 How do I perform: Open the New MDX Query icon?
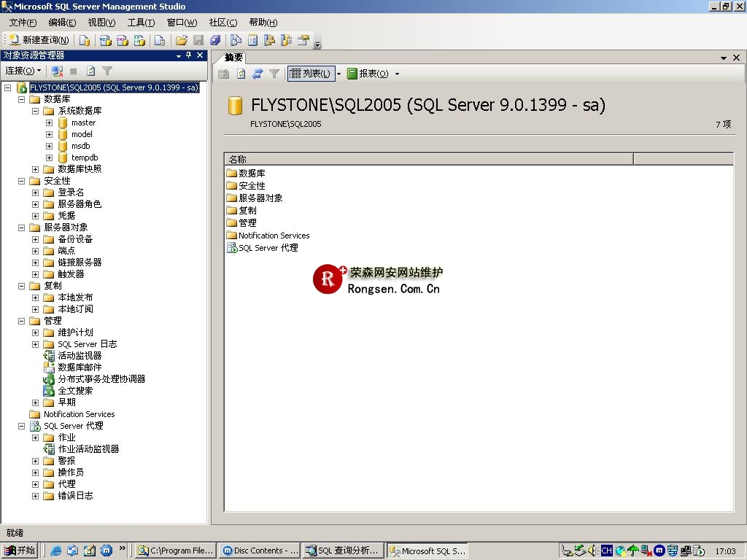[x=105, y=39]
